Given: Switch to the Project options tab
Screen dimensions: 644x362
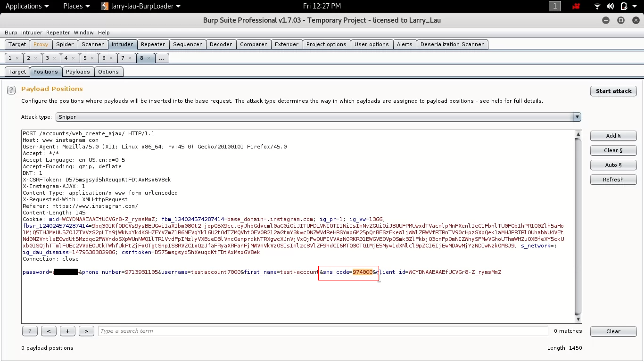Looking at the screenshot, I should (326, 44).
